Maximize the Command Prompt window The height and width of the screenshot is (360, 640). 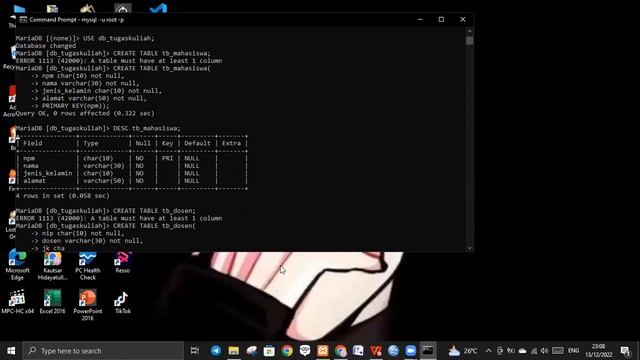441,19
